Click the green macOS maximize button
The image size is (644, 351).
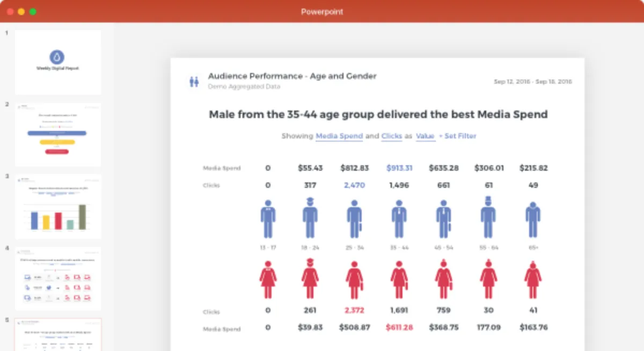33,11
